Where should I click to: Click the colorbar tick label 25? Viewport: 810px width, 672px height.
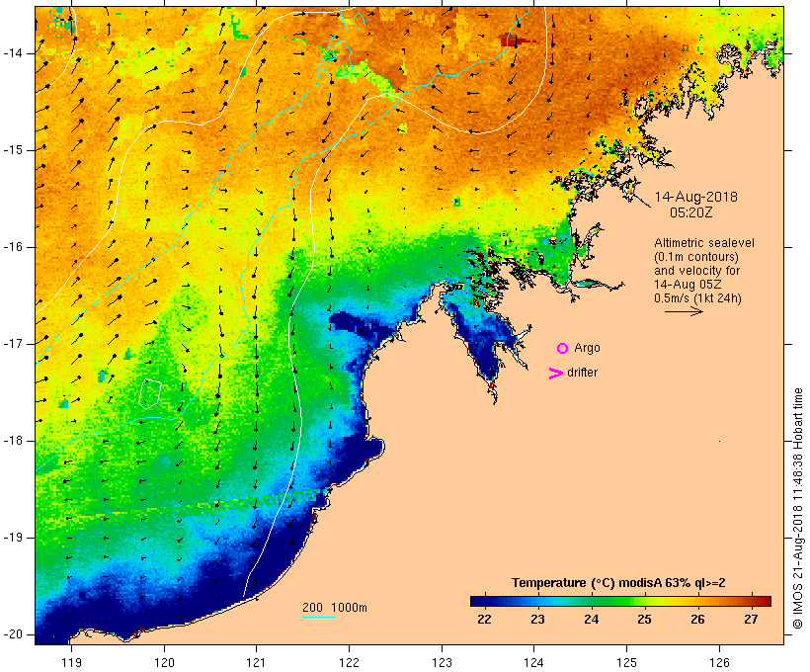pyautogui.click(x=644, y=619)
